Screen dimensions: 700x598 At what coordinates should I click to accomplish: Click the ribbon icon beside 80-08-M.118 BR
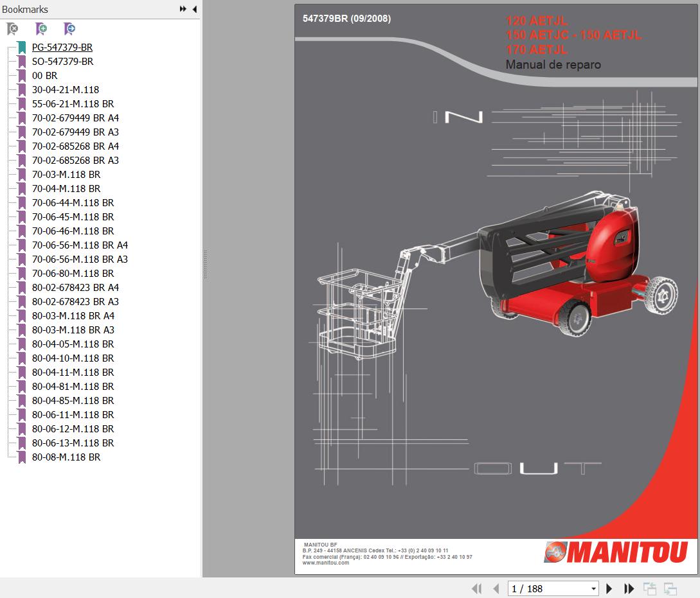pyautogui.click(x=22, y=457)
